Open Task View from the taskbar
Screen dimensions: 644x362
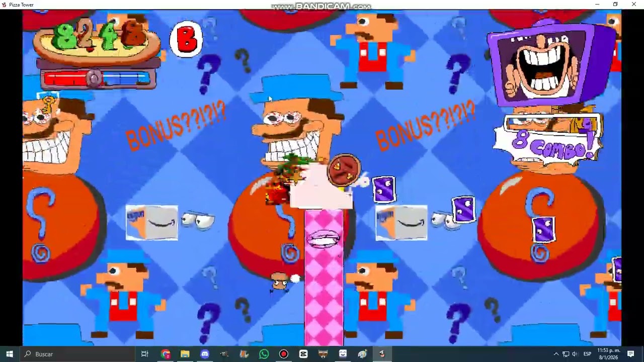click(145, 354)
